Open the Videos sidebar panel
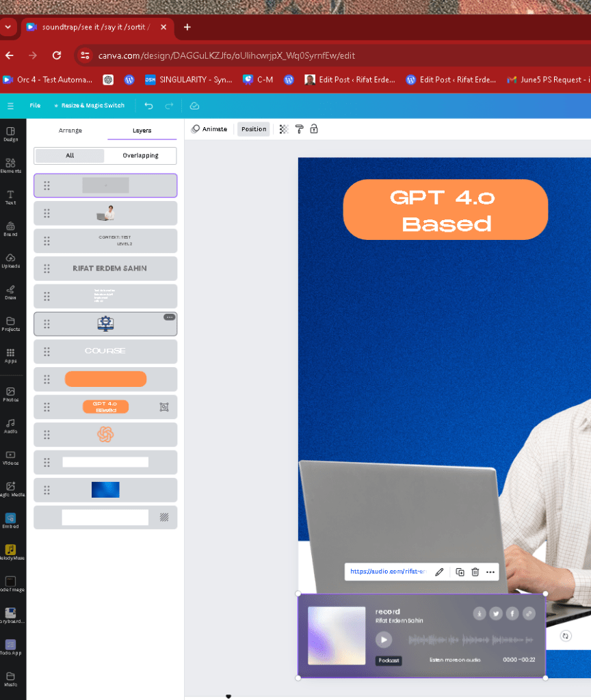The width and height of the screenshot is (591, 700). [x=11, y=458]
